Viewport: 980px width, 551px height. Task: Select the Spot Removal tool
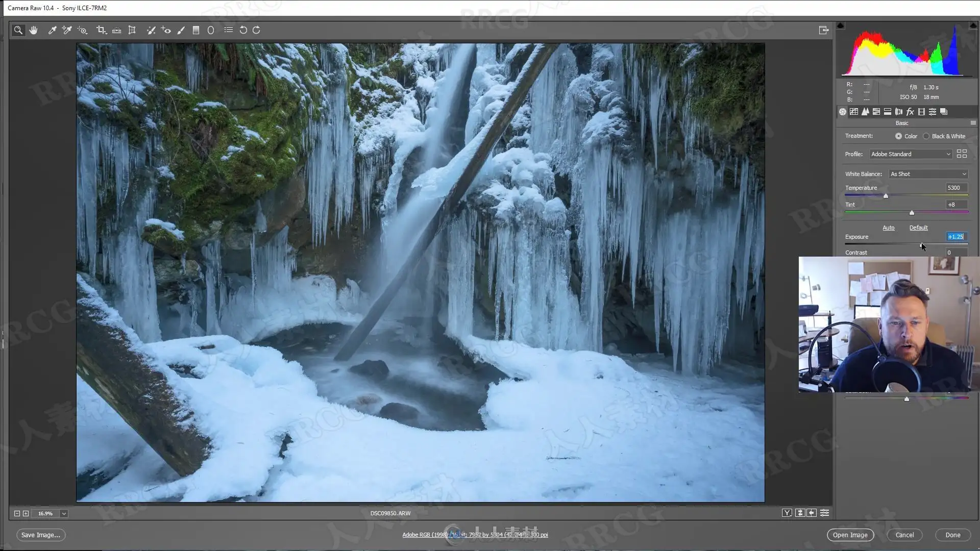[x=151, y=30]
